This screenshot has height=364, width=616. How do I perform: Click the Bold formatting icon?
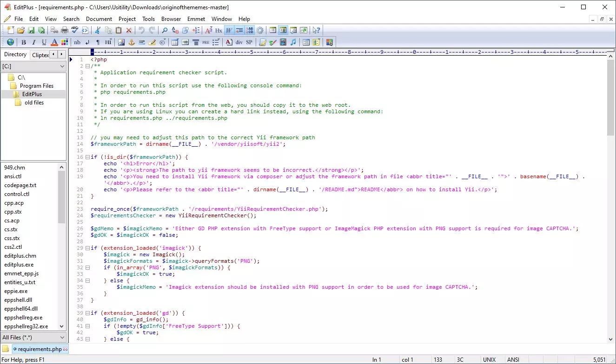(23, 42)
